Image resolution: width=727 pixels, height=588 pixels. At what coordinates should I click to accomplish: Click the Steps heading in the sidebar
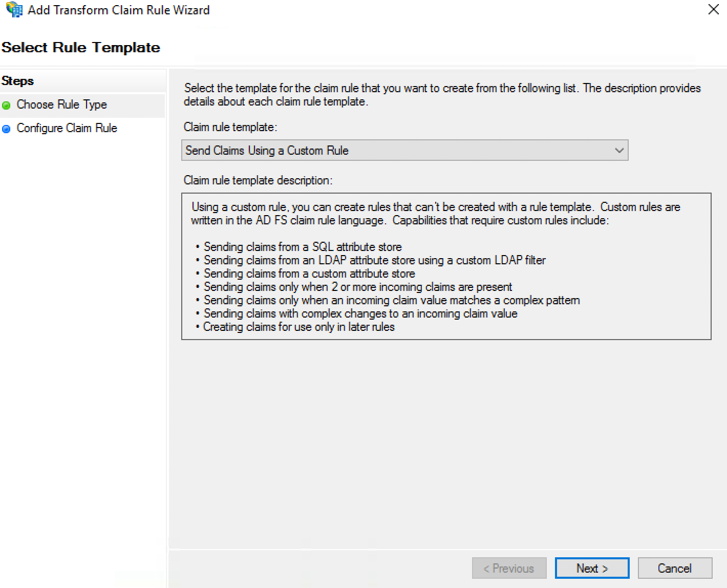[18, 81]
